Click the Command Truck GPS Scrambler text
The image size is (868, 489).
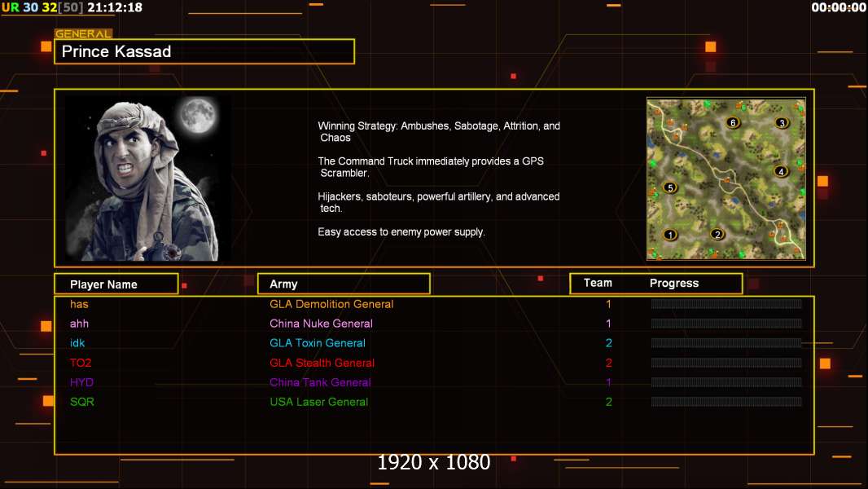pos(431,167)
